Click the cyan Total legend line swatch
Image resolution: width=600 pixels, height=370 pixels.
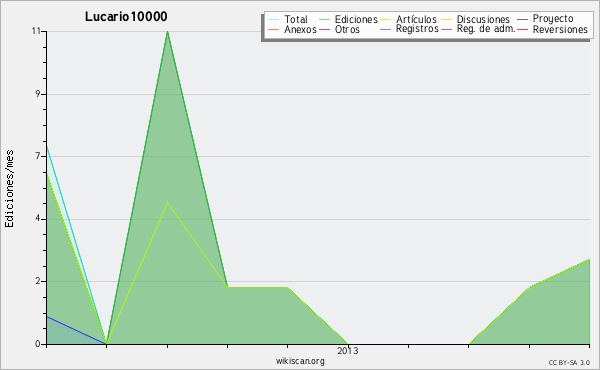point(274,20)
